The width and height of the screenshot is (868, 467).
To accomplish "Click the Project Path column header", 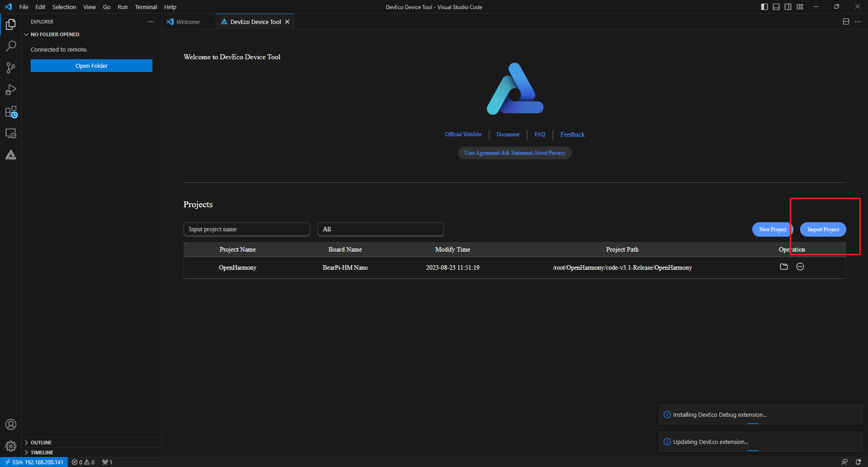I will pyautogui.click(x=622, y=249).
